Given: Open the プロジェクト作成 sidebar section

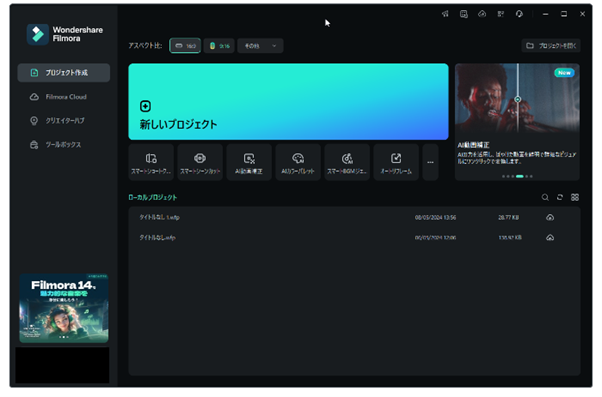Looking at the screenshot, I should (64, 73).
